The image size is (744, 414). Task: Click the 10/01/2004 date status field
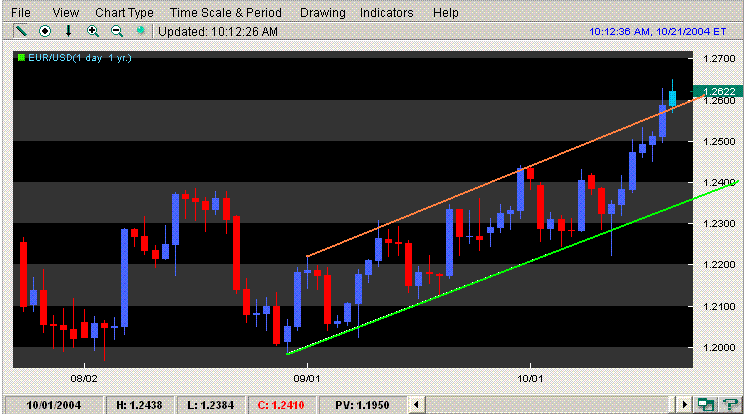pos(53,405)
